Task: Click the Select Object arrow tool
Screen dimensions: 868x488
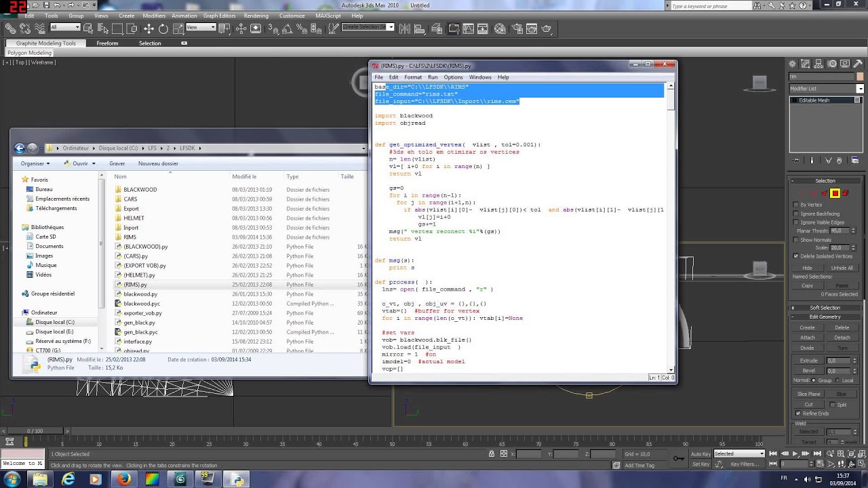Action: click(90, 28)
